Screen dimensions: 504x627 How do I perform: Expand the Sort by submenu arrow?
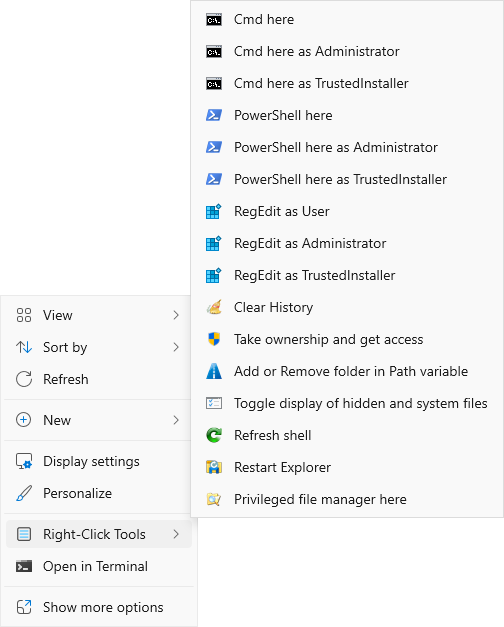(176, 347)
